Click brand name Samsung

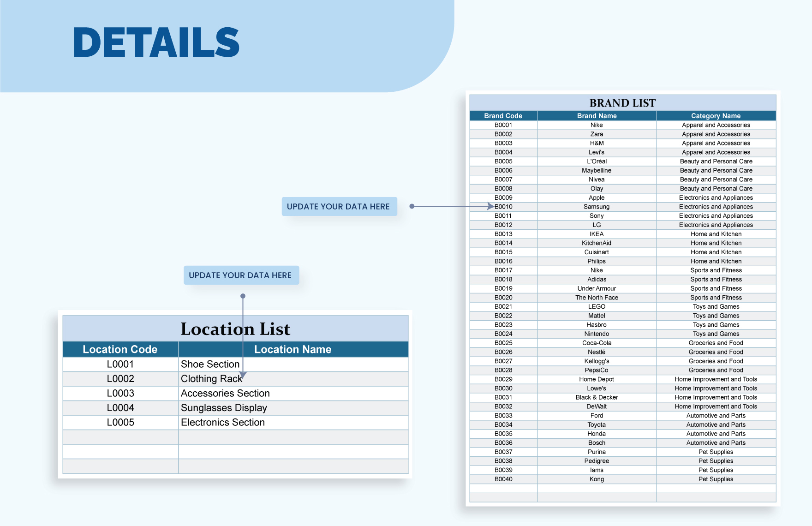[x=597, y=207]
